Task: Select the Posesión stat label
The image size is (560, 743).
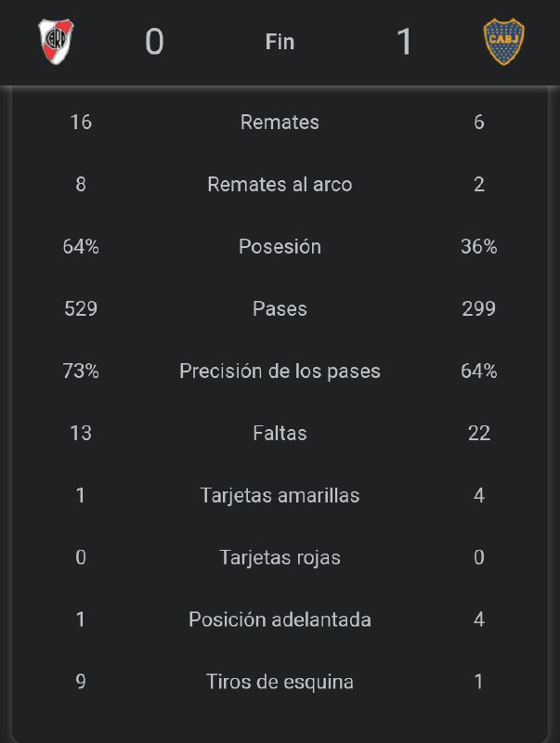Action: (280, 246)
